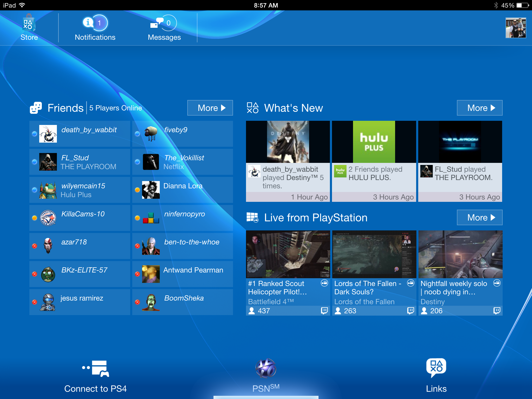Open More in What's New
This screenshot has width=532, height=399.
(480, 108)
